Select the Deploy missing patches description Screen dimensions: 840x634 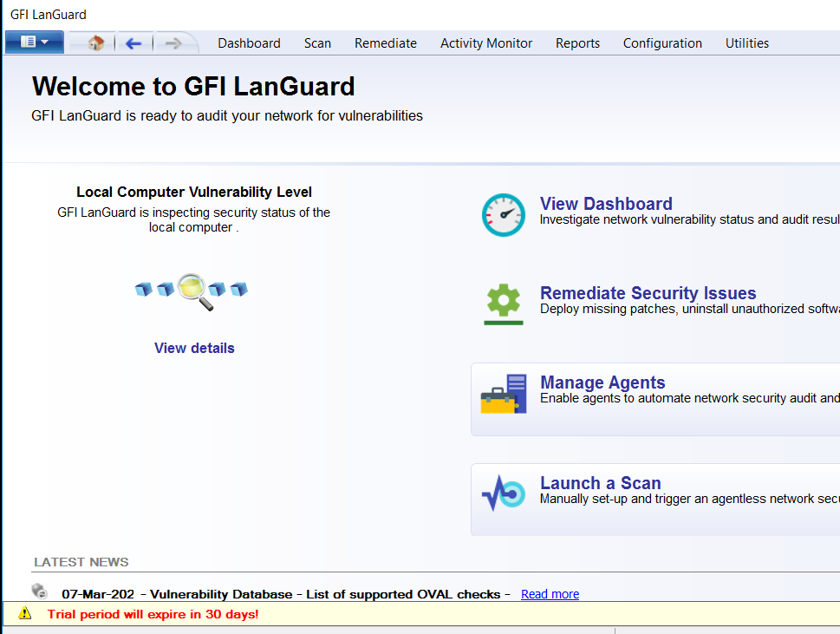pyautogui.click(x=690, y=310)
